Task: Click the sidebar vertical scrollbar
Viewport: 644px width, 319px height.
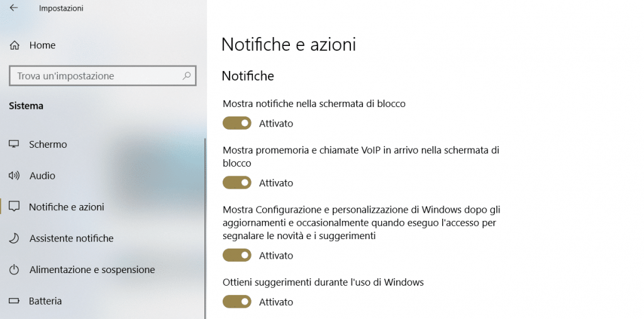Action: coord(205,227)
